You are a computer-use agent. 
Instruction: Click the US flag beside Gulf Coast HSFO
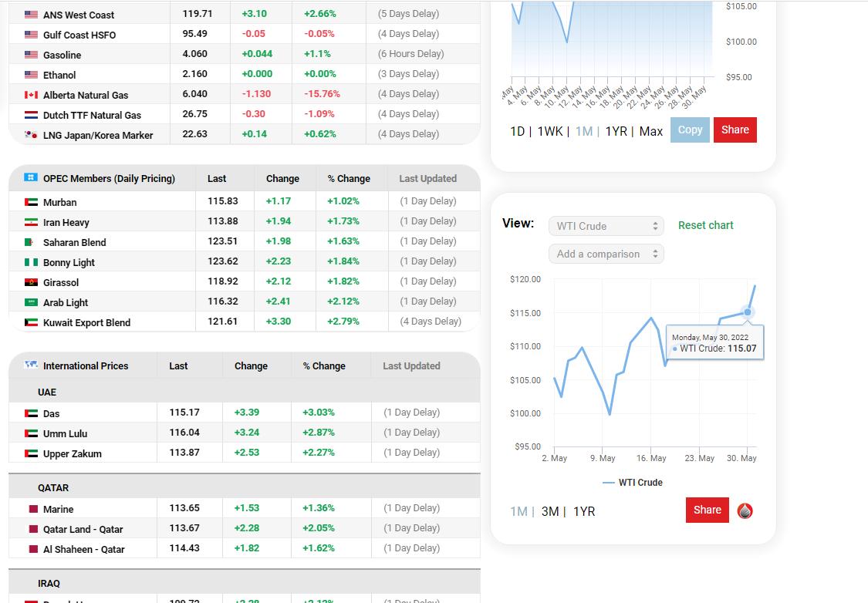pyautogui.click(x=31, y=35)
